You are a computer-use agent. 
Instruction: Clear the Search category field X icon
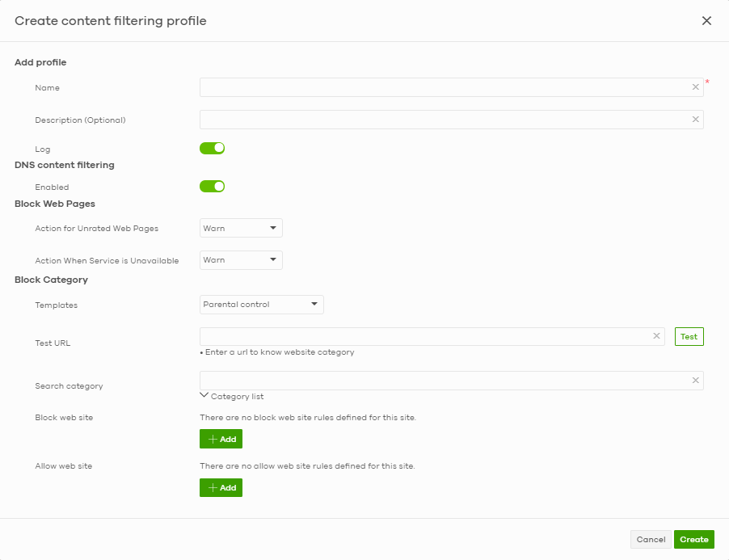pos(696,380)
